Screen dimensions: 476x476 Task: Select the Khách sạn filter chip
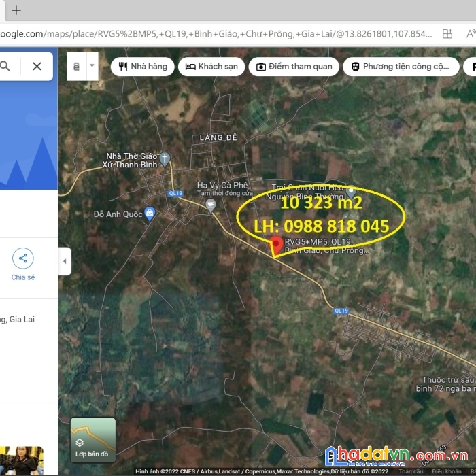click(211, 67)
